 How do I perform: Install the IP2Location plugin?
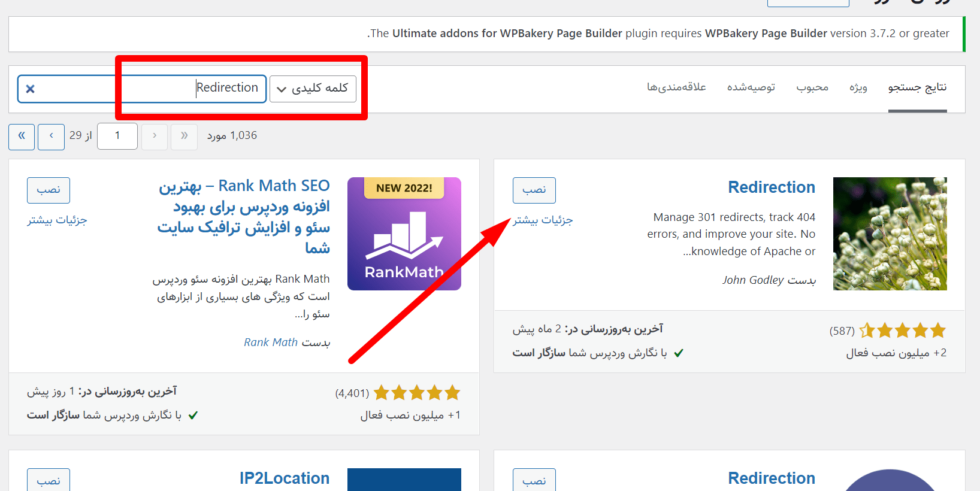49,480
